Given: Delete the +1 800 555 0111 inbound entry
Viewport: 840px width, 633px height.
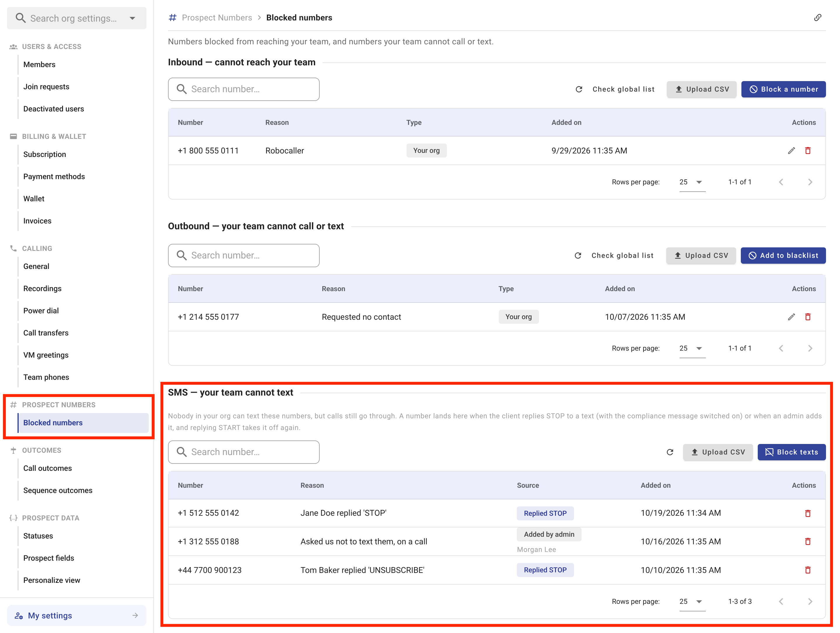Looking at the screenshot, I should (x=808, y=151).
